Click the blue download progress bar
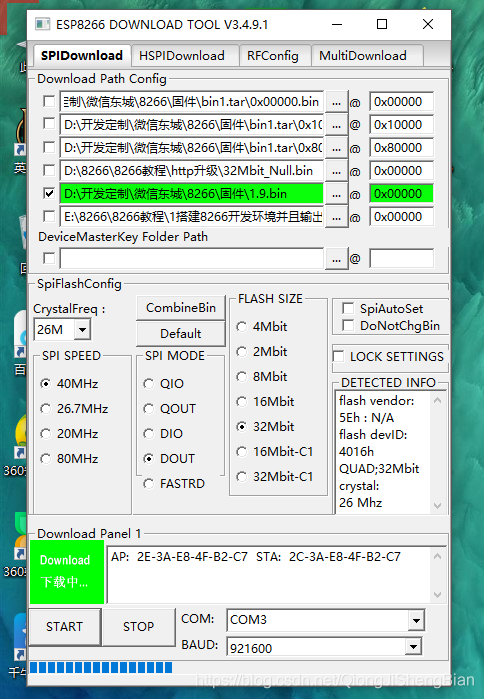 tap(101, 667)
